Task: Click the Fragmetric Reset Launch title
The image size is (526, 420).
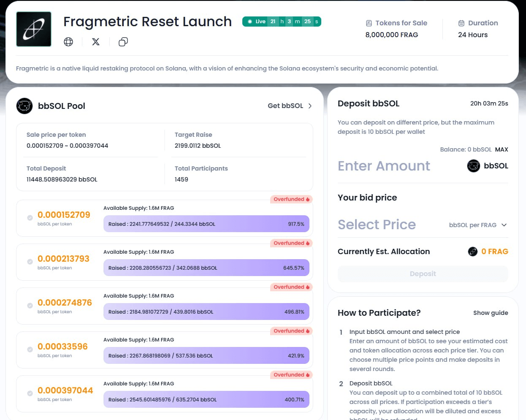Action: pos(148,22)
